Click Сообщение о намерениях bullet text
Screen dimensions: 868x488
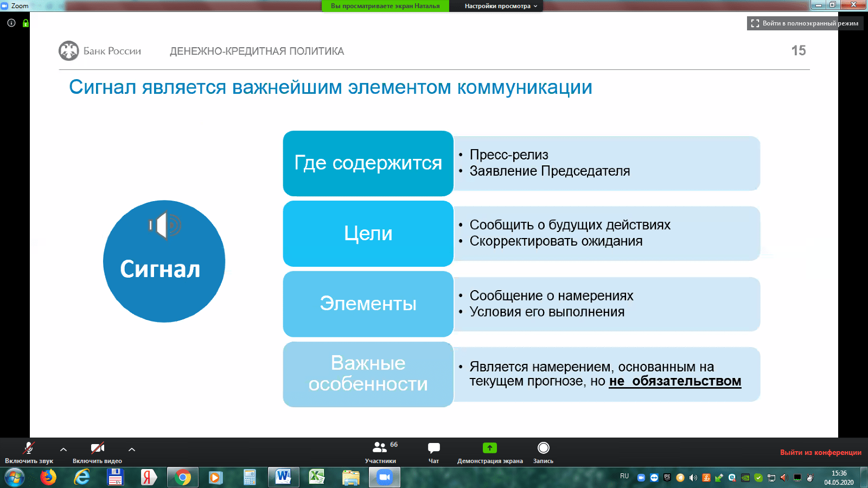pyautogui.click(x=551, y=296)
